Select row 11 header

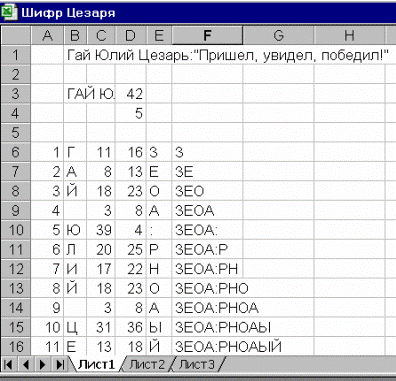click(x=16, y=250)
